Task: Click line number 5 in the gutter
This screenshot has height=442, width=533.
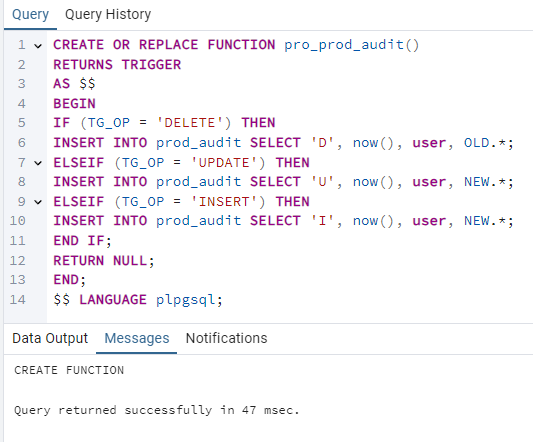Action: pos(21,123)
